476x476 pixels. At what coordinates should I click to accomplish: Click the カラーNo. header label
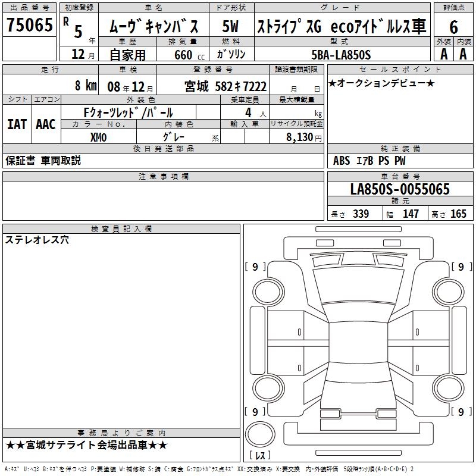[x=98, y=124]
